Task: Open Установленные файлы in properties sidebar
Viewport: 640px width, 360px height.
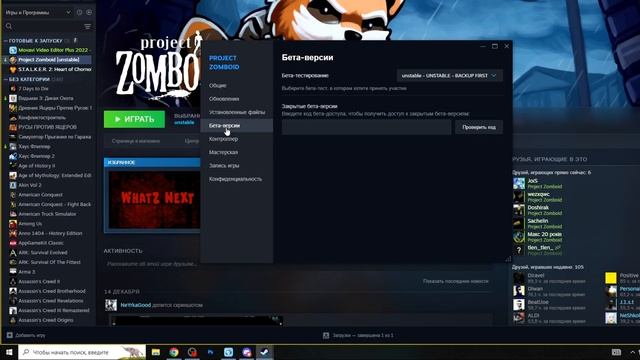Action: pos(237,112)
